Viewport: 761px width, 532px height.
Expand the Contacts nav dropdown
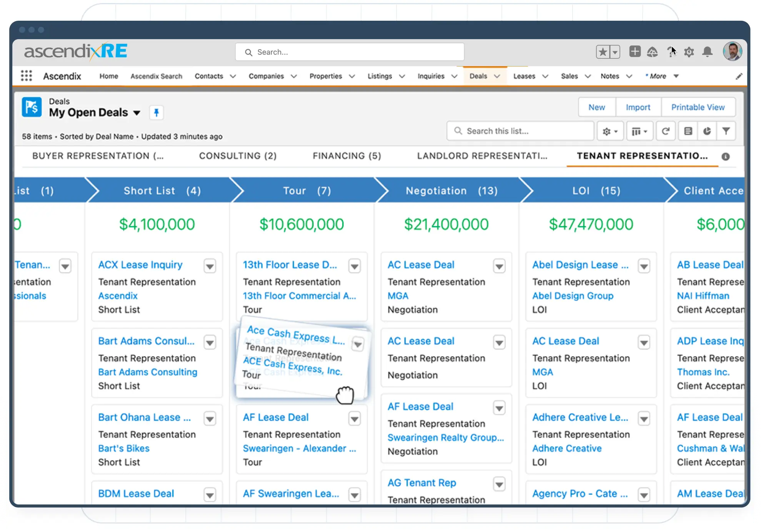[x=233, y=76]
